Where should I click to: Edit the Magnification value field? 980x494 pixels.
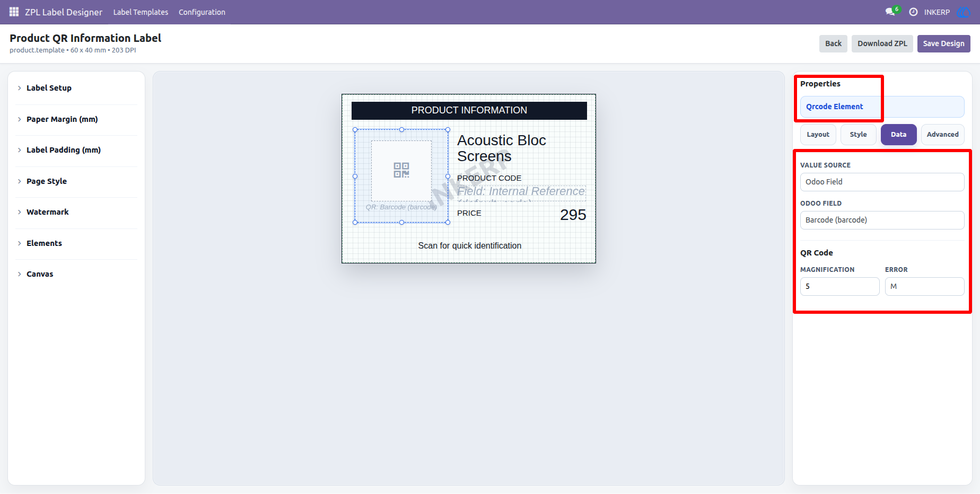tap(839, 286)
